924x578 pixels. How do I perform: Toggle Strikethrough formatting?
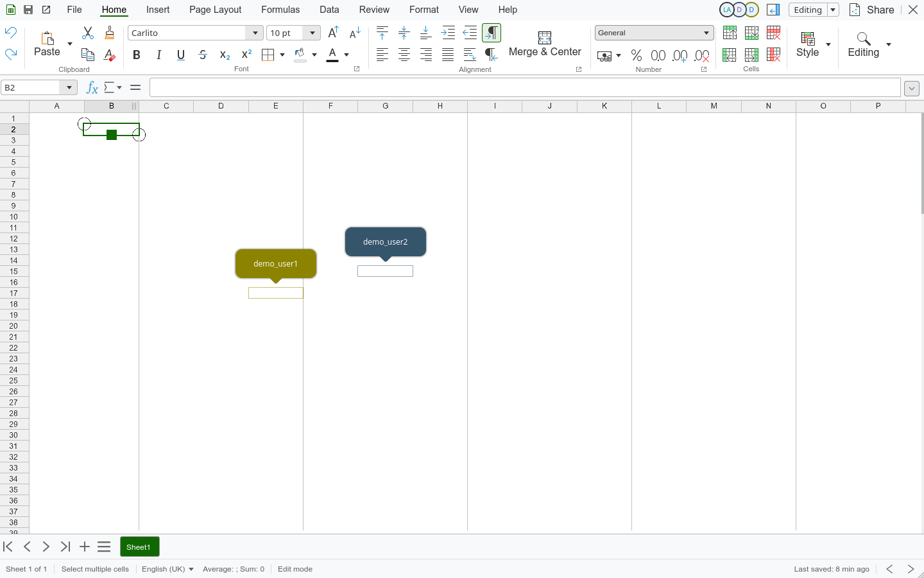(x=203, y=55)
